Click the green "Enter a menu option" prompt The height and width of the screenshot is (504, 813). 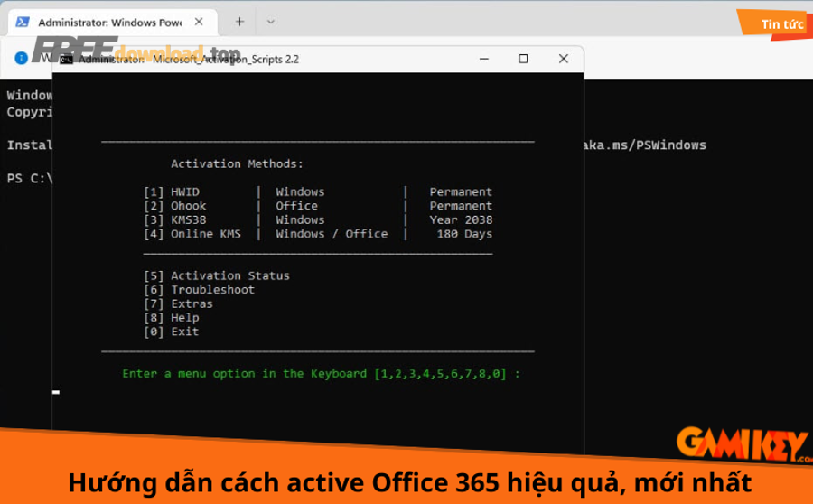click(x=321, y=374)
